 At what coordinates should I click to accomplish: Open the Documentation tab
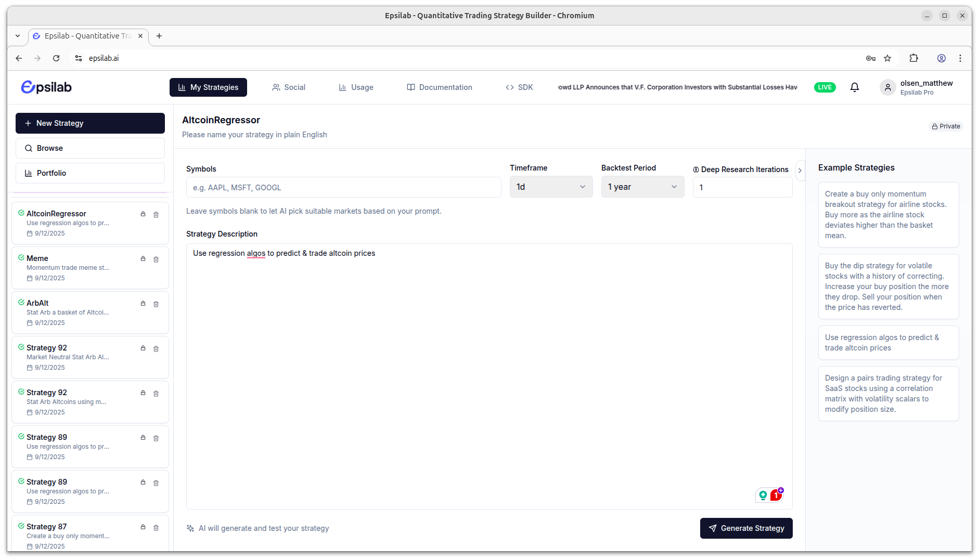coord(440,87)
